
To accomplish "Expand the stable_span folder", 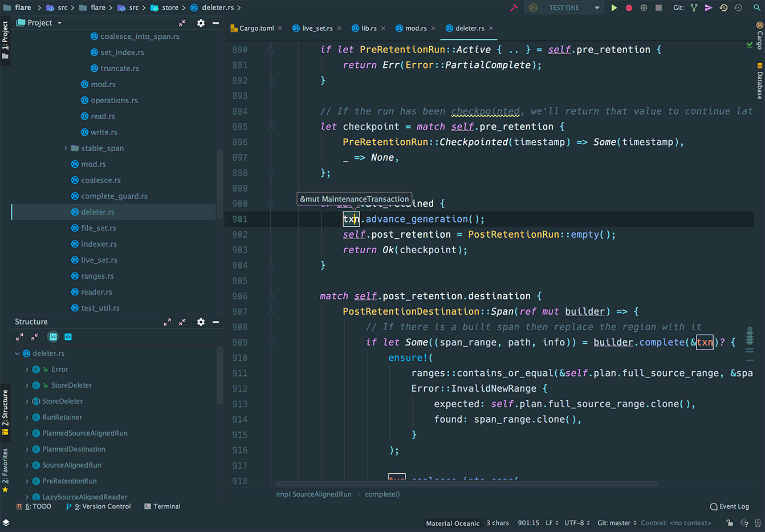I will click(66, 148).
